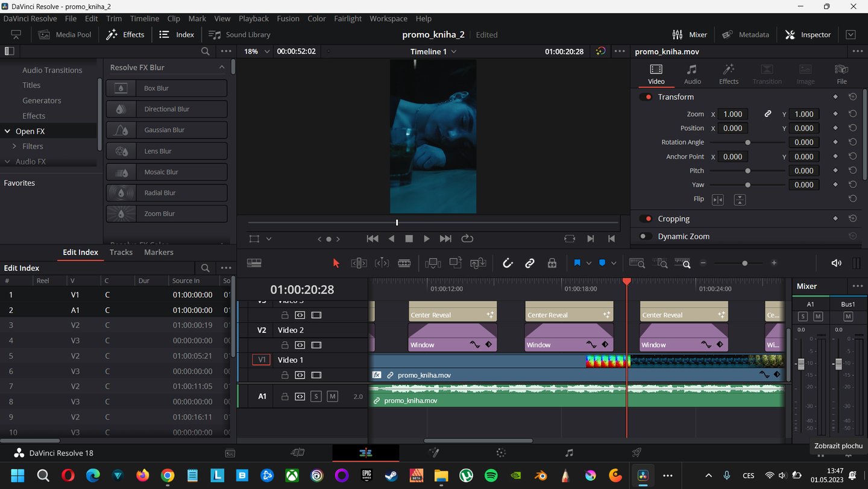
Task: Open the Fusion menu
Action: pyautogui.click(x=288, y=19)
